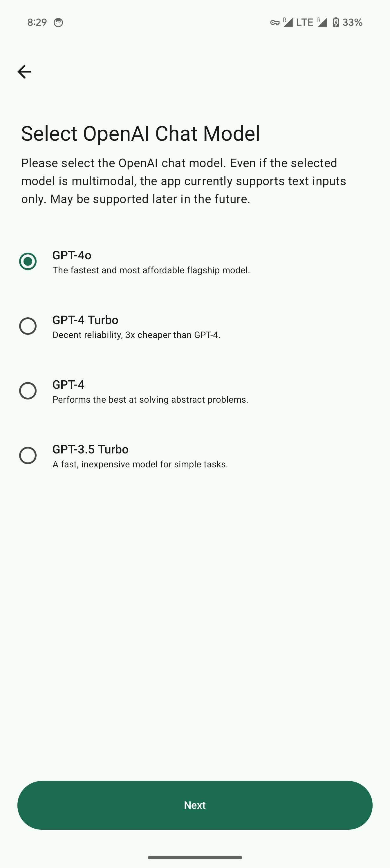This screenshot has width=390, height=868.
Task: Tap the battery charging icon
Action: point(336,22)
